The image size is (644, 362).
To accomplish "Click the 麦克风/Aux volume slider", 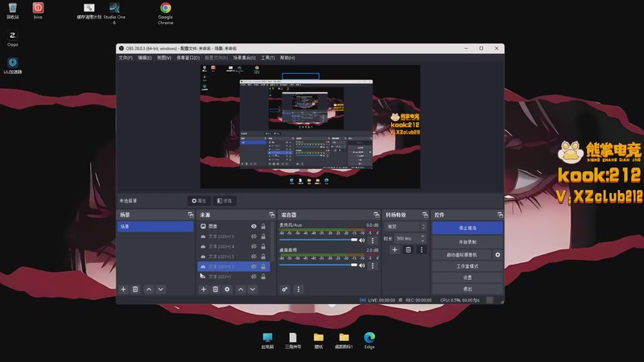I will coord(318,240).
